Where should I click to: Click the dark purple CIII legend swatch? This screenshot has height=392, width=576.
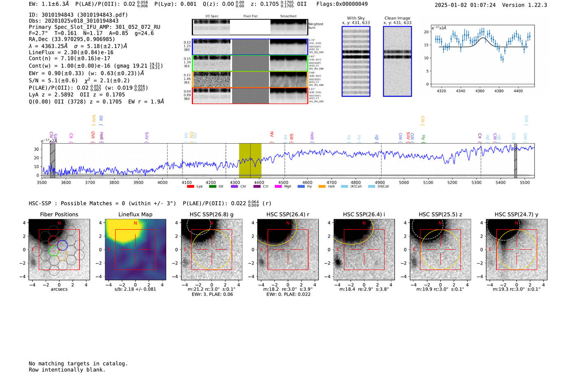tap(257, 186)
